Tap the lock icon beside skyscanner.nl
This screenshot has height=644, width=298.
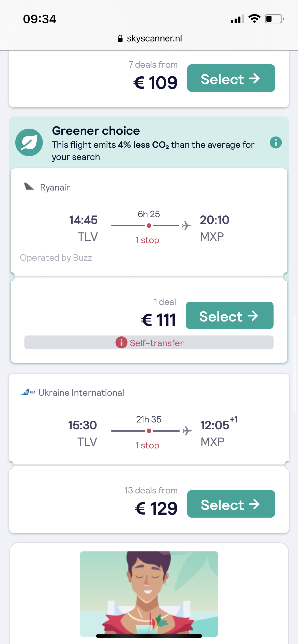click(120, 38)
